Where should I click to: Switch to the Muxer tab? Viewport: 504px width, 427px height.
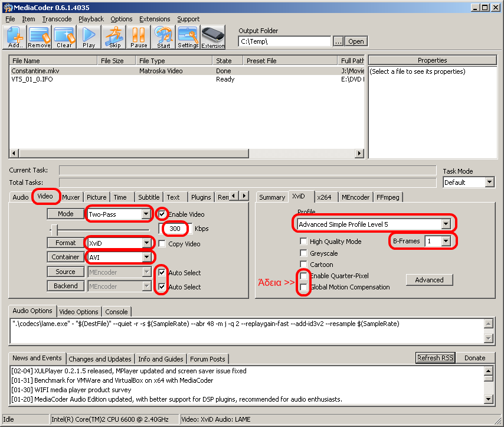click(71, 197)
